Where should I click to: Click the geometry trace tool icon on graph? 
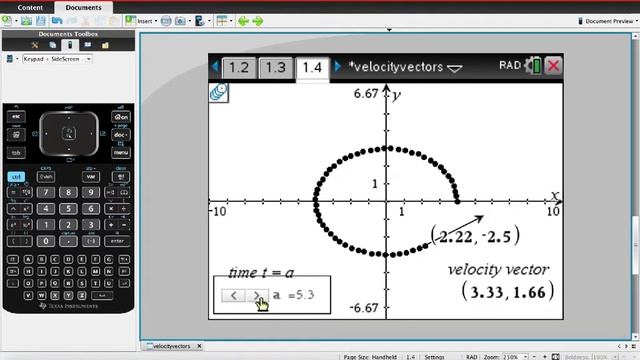(x=219, y=92)
